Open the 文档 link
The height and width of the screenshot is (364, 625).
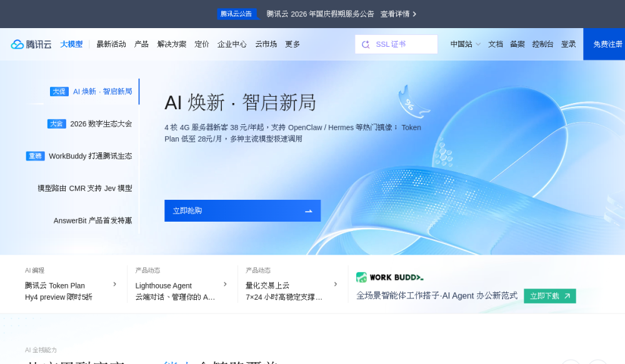tap(496, 44)
